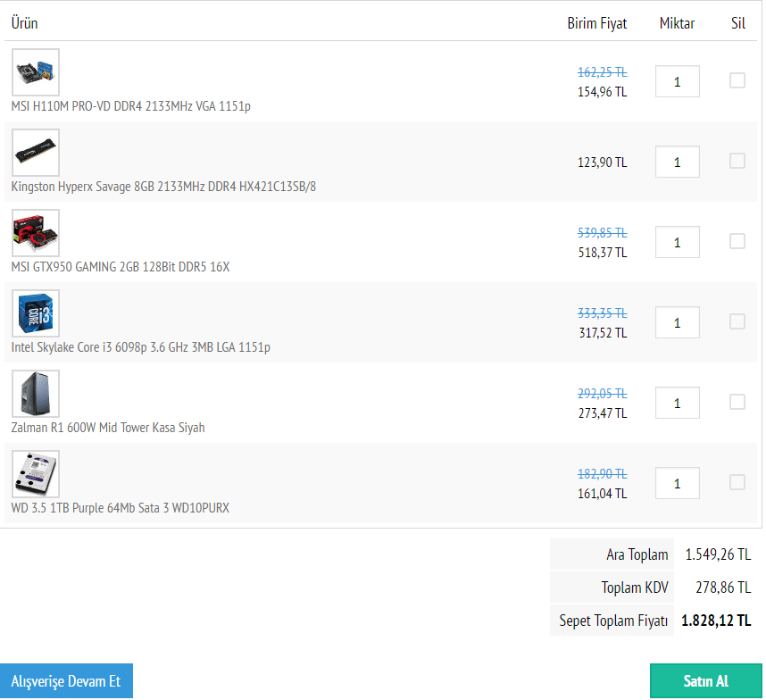
Task: Focus quantity field for Kingston Hyperx Savage
Action: click(x=677, y=162)
